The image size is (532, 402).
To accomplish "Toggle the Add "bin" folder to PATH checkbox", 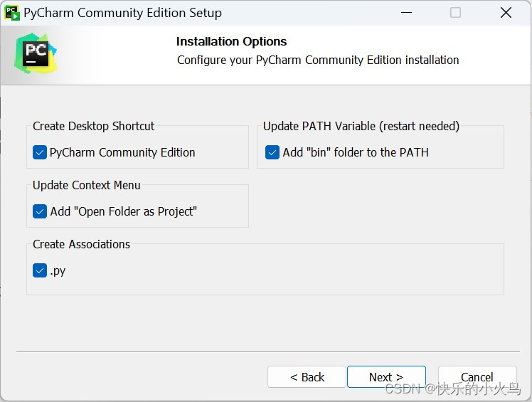I will (x=272, y=152).
